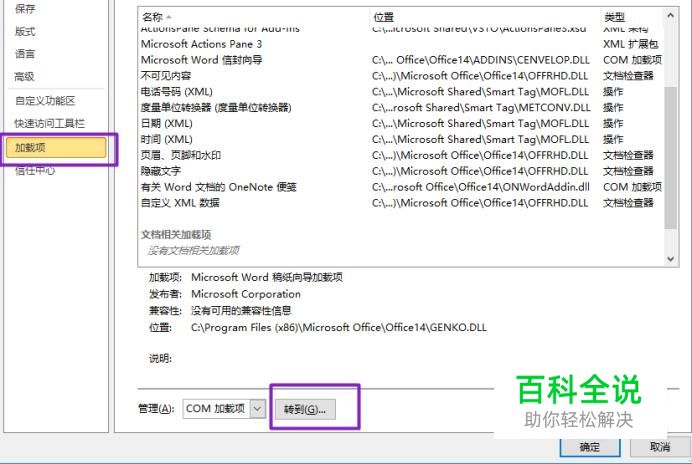Click the 转到(G)... button
The image size is (692, 464).
[305, 409]
